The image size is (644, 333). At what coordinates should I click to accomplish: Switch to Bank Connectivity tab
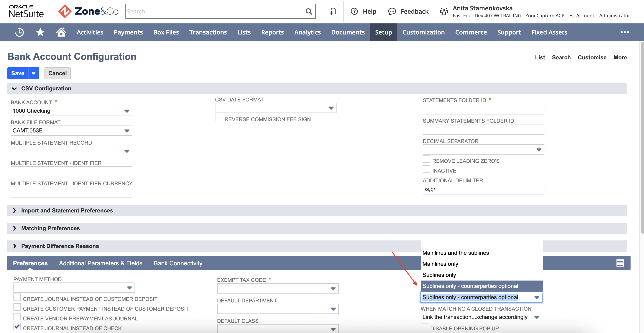tap(178, 263)
